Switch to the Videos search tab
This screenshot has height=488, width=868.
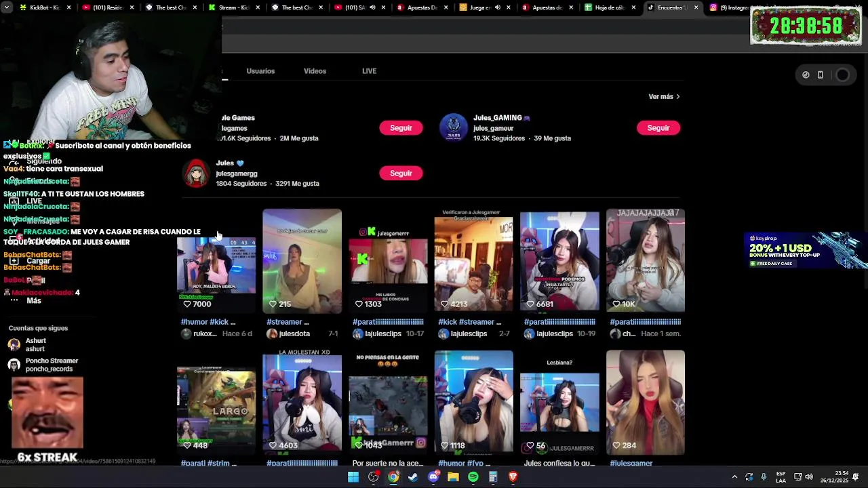point(315,71)
